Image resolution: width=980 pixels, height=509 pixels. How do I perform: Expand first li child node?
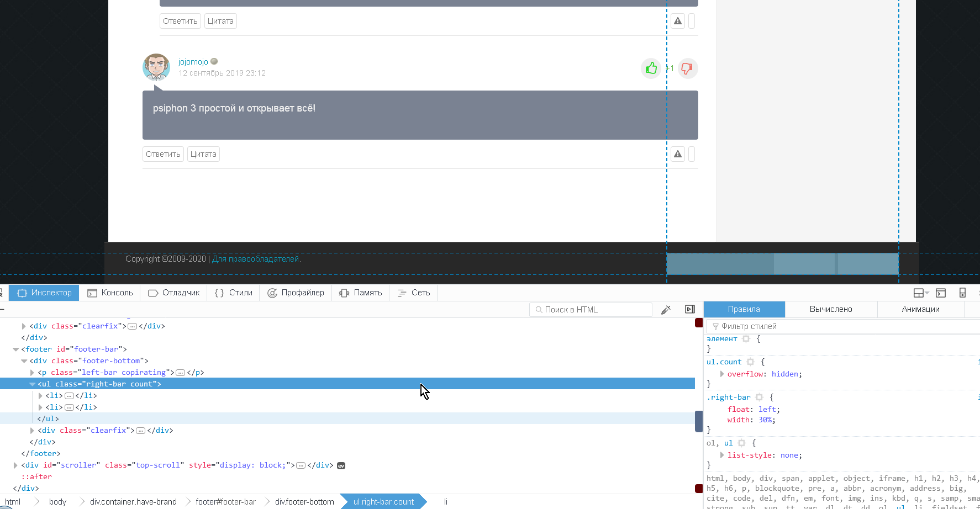40,396
